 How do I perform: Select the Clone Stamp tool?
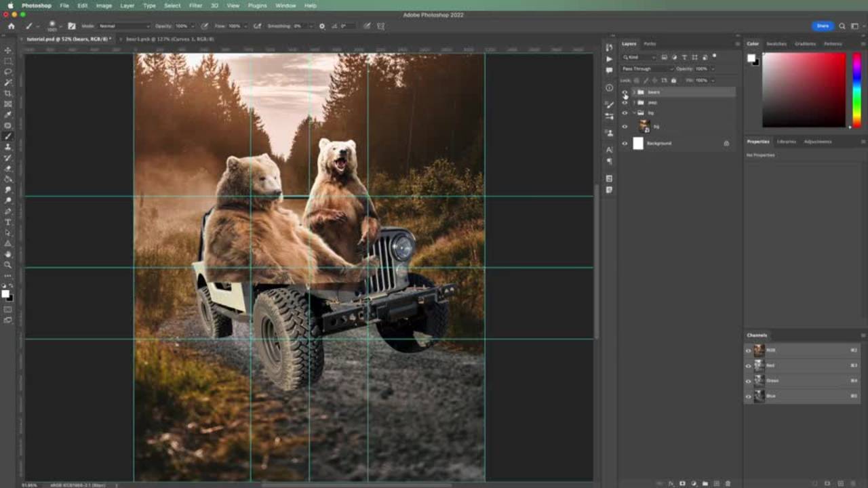[x=8, y=146]
